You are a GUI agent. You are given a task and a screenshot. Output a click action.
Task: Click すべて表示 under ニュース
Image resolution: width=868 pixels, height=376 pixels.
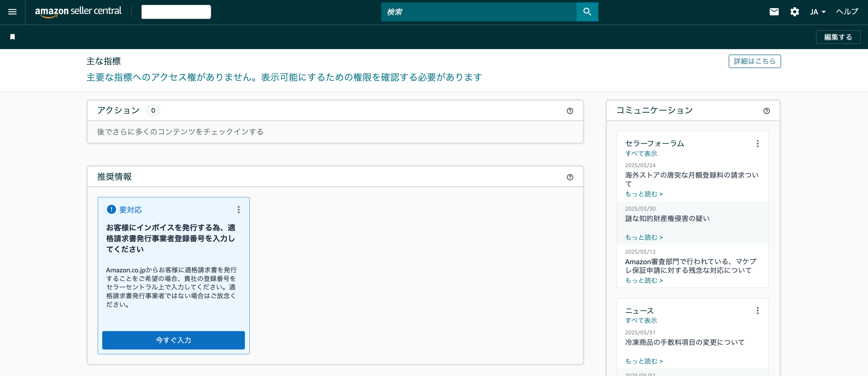pos(641,321)
